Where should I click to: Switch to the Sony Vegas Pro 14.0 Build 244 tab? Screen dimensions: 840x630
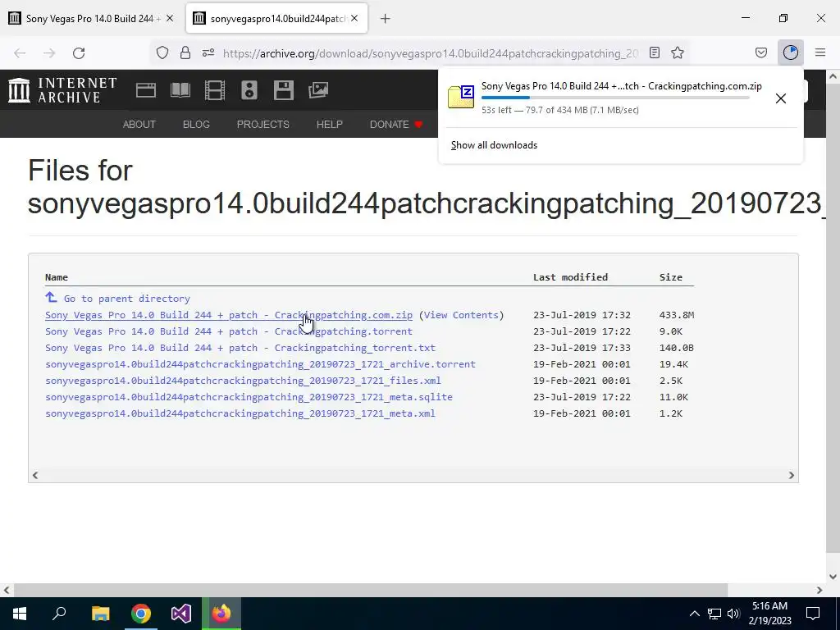[89, 19]
